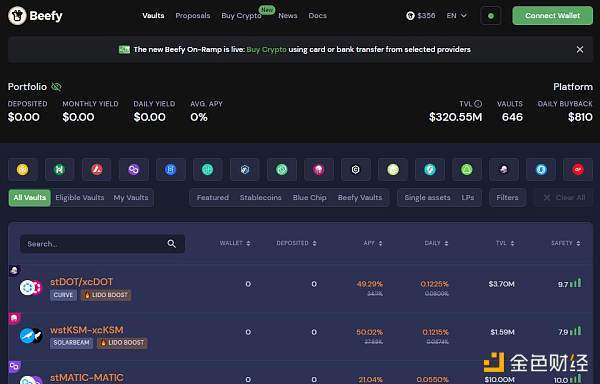Viewport: 600px width, 384px height.
Task: Sort vaults by TVL column header
Action: [505, 243]
